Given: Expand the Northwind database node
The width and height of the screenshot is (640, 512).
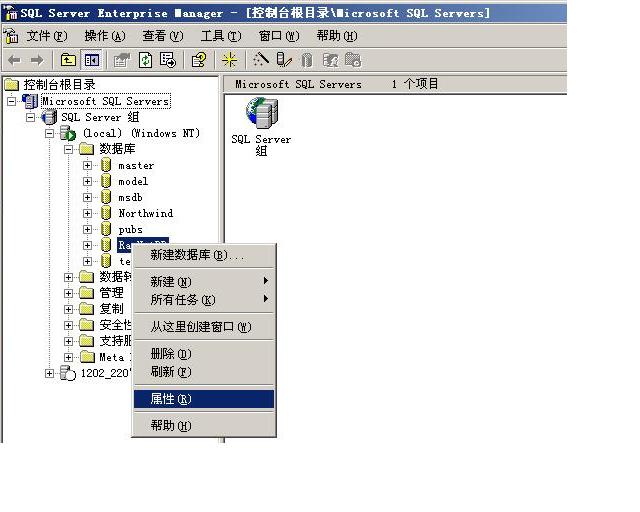Looking at the screenshot, I should pyautogui.click(x=87, y=213).
